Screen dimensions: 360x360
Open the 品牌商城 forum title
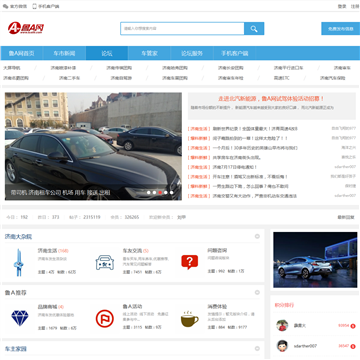coord(47,307)
